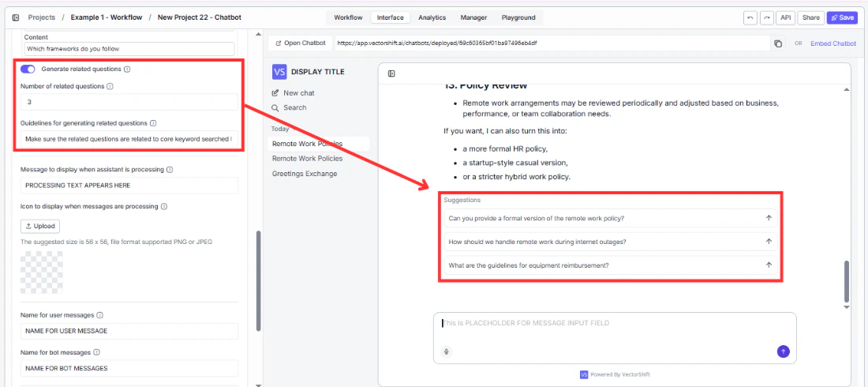Switch to the Workflow tab
This screenshot has width=868, height=387.
pyautogui.click(x=348, y=17)
